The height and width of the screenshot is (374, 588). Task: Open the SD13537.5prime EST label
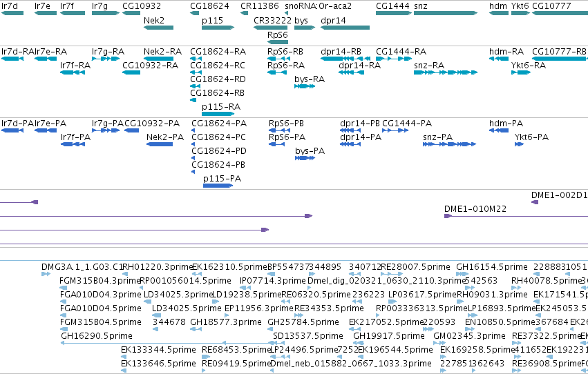point(308,336)
